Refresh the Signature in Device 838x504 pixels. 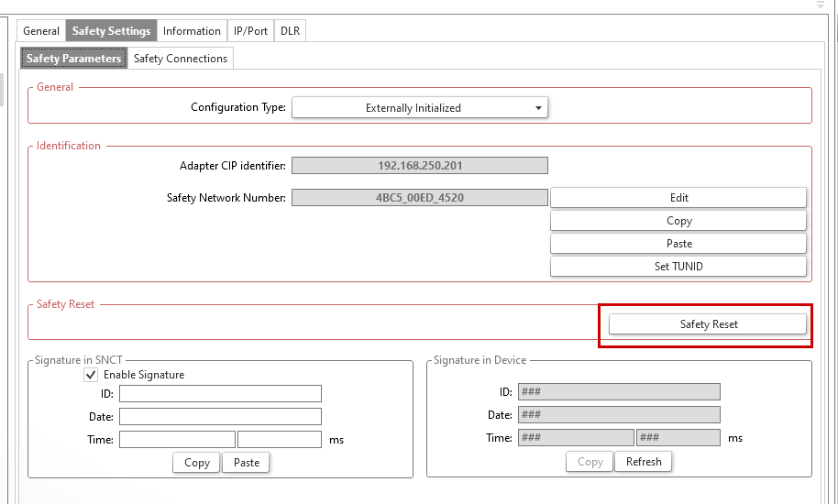(x=644, y=462)
